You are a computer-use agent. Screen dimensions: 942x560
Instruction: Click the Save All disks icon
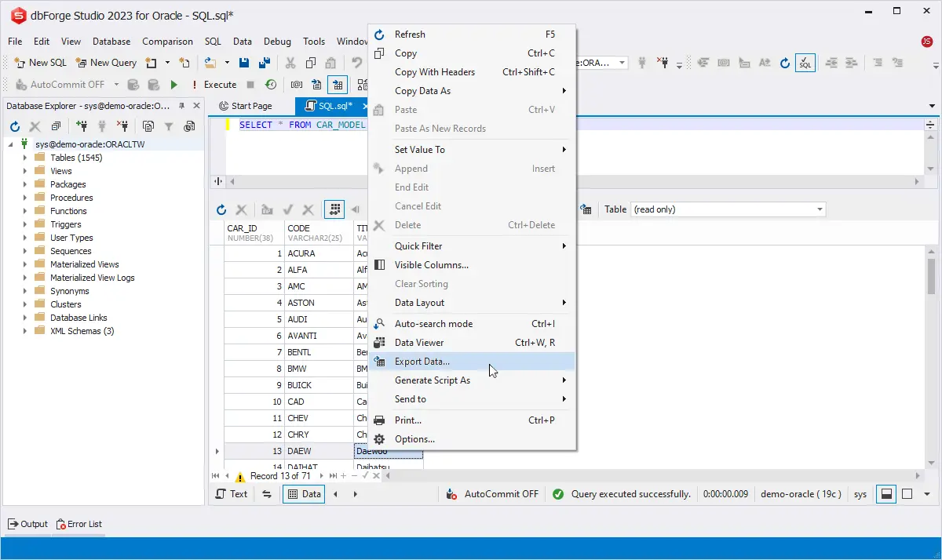pyautogui.click(x=265, y=63)
